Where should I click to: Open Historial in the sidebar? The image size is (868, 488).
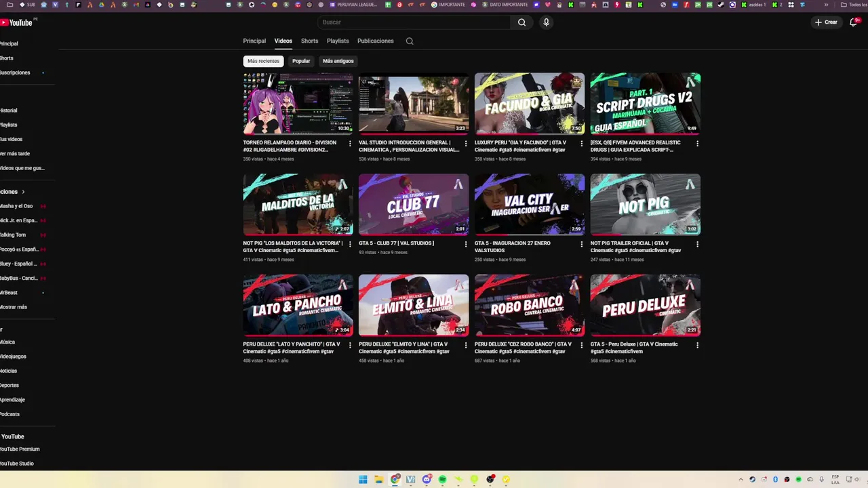pyautogui.click(x=9, y=110)
